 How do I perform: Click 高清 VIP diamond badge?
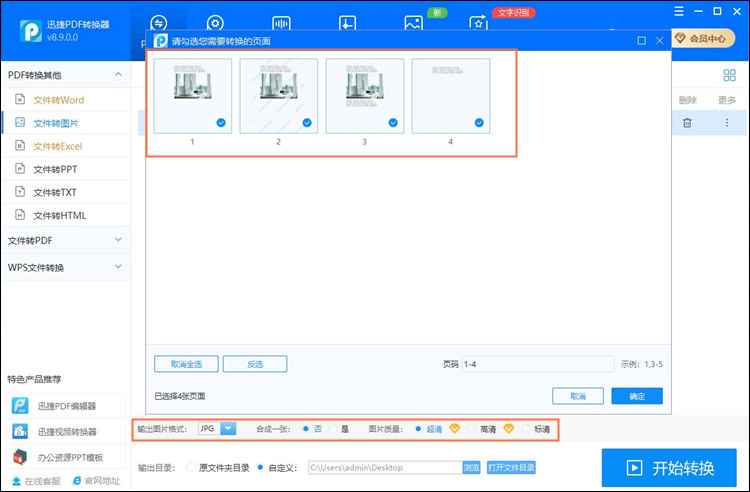509,428
